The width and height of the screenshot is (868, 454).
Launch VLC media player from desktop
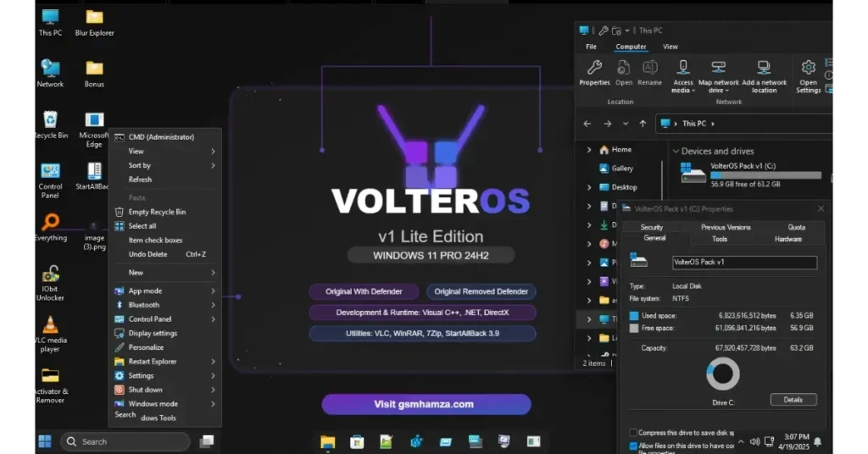coord(50,334)
